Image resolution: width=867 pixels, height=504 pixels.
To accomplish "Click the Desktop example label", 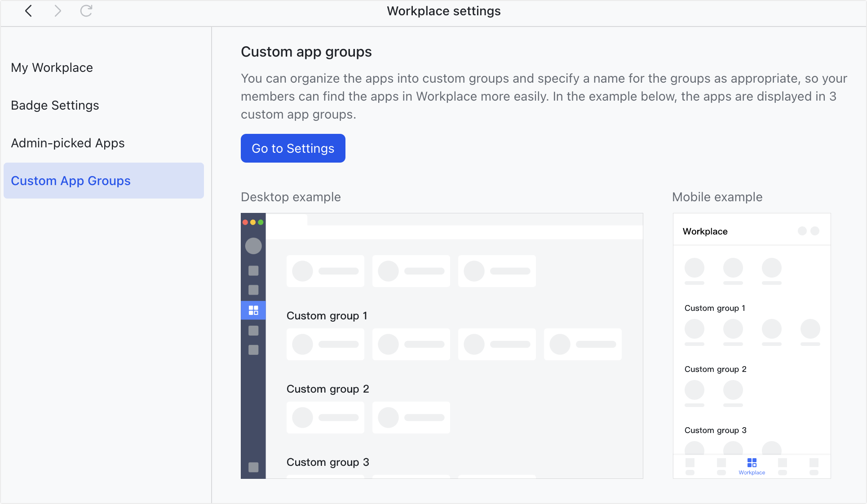I will point(291,197).
